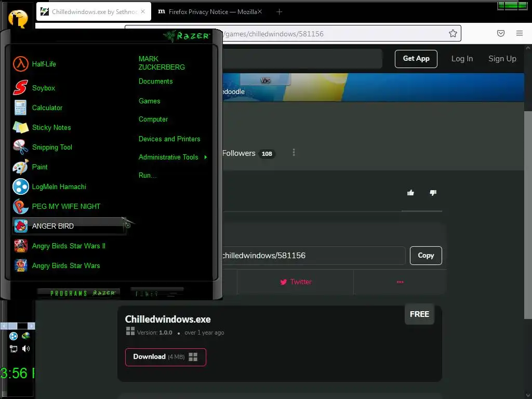
Task: Open MARK ZUCKERBERG user folder
Action: click(x=162, y=63)
